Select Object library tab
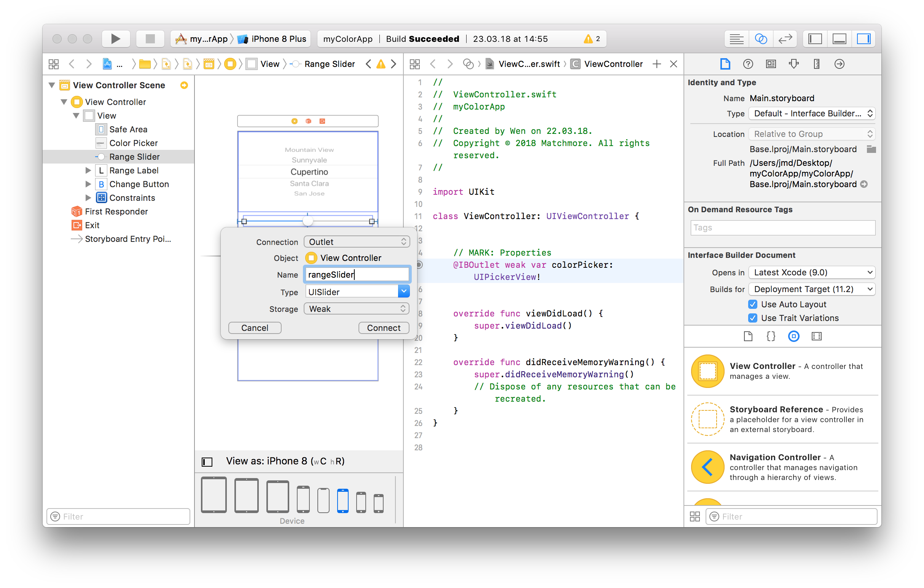This screenshot has width=924, height=588. point(793,336)
